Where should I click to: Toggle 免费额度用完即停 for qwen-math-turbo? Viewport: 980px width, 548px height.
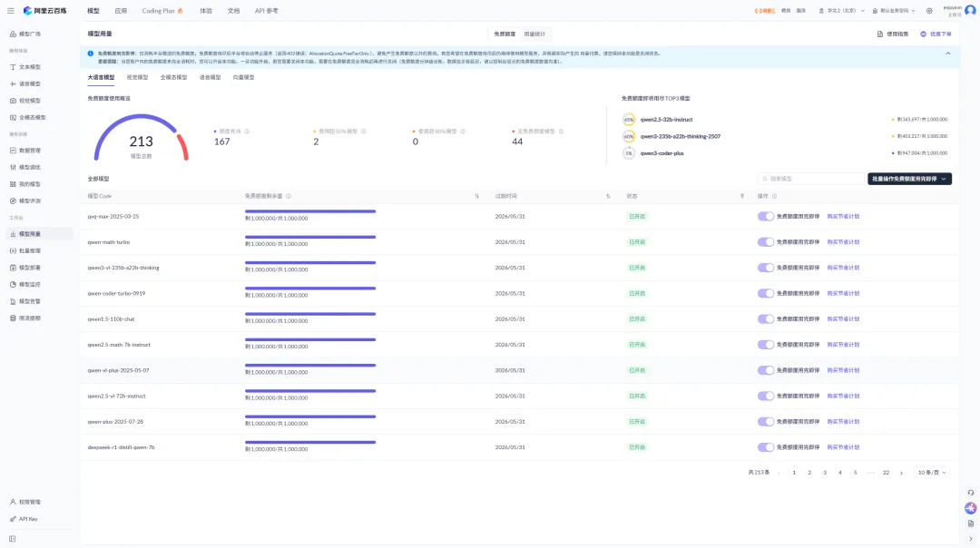tap(766, 242)
